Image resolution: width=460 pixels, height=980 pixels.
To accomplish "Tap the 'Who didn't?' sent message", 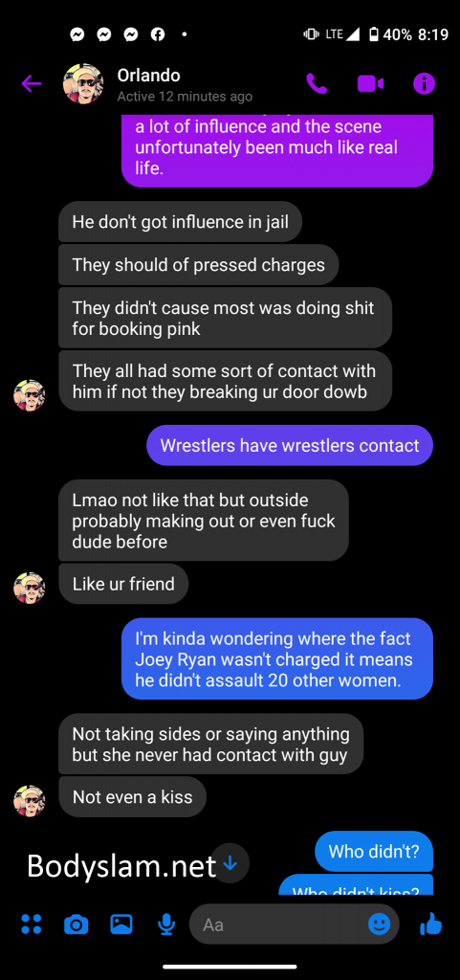I will (373, 851).
